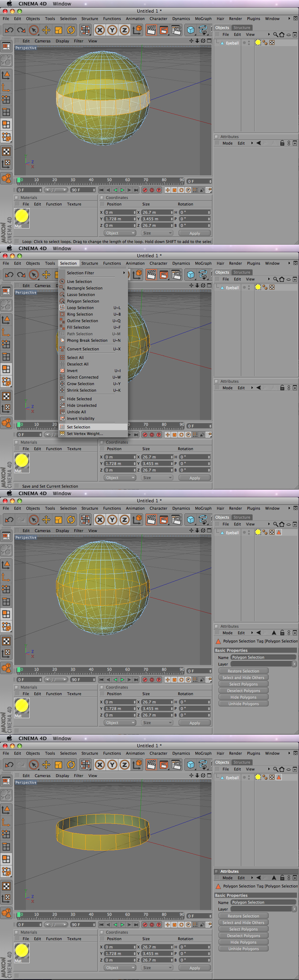Click the Phong tag beside Eyeball in the banded-sphere window
Image resolution: width=299 pixels, height=980 pixels.
click(265, 43)
